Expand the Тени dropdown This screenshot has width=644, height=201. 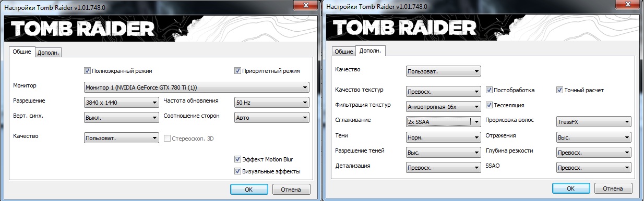[443, 137]
